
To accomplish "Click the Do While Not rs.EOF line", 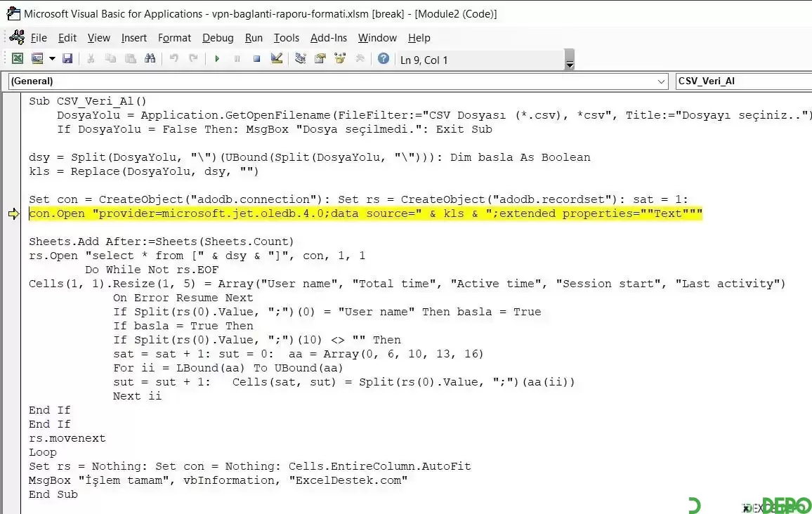I will [152, 269].
